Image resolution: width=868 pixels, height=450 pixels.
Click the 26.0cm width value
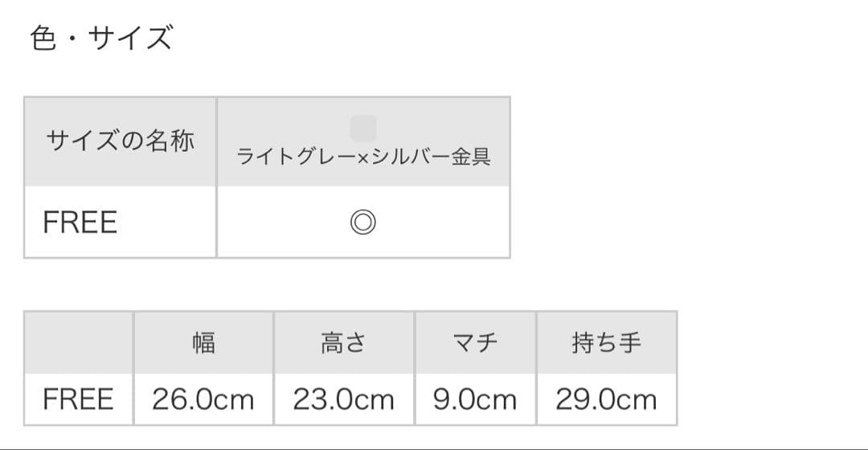coord(203,399)
